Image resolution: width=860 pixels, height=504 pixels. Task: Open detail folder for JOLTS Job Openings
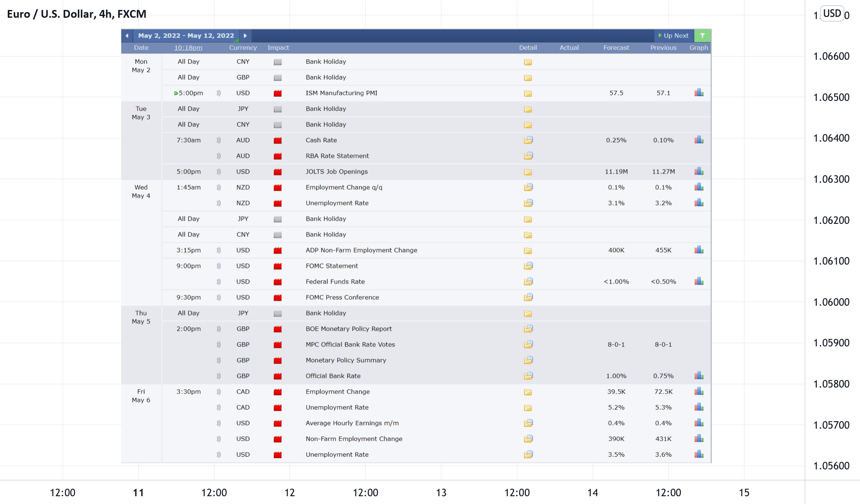pyautogui.click(x=528, y=172)
